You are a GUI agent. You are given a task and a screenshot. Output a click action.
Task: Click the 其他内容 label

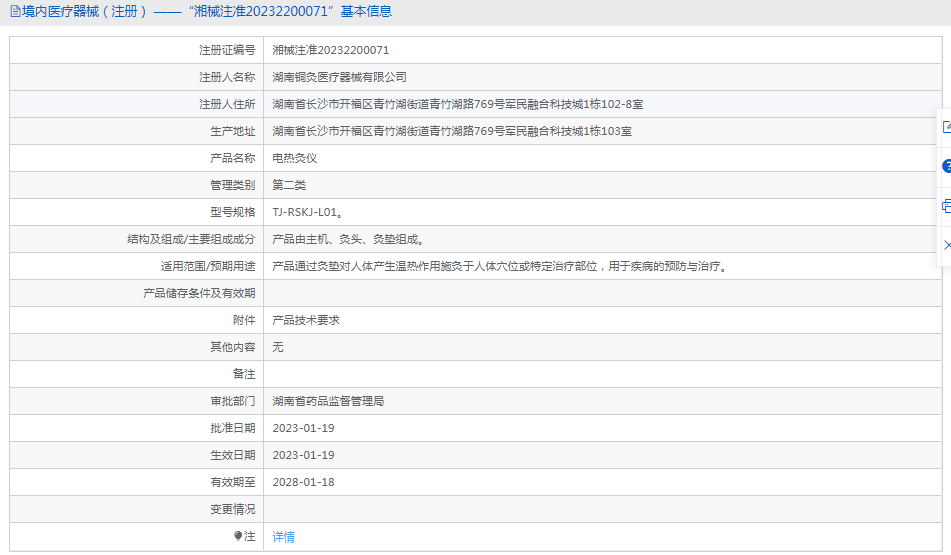233,347
